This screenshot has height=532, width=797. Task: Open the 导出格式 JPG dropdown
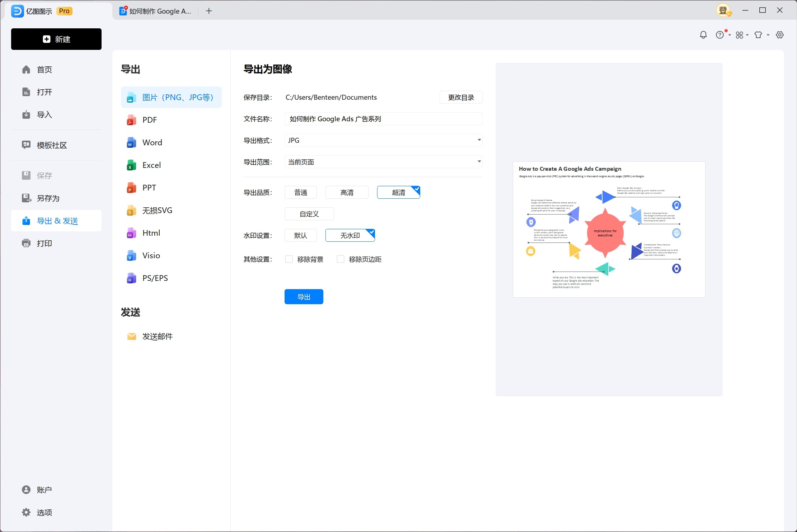pyautogui.click(x=383, y=140)
